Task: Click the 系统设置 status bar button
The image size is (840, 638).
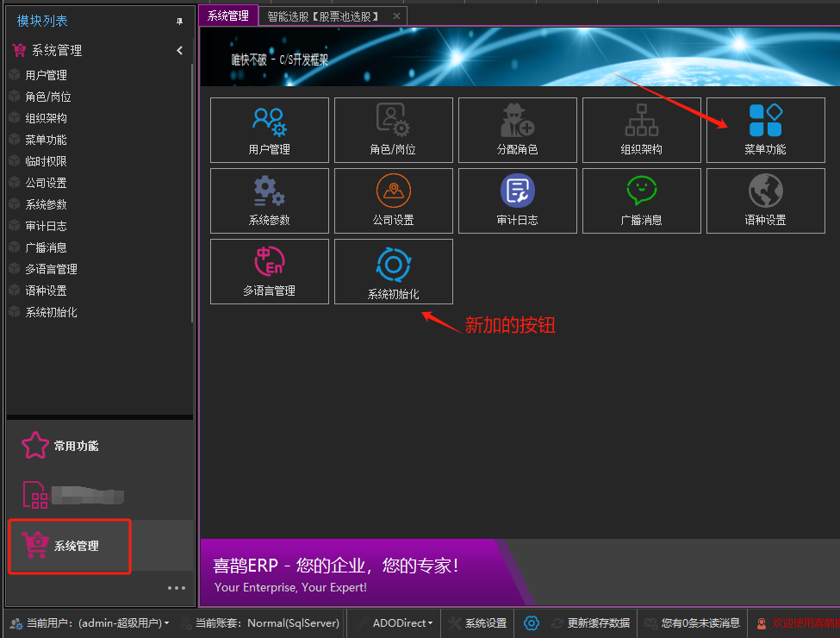Action: [477, 623]
